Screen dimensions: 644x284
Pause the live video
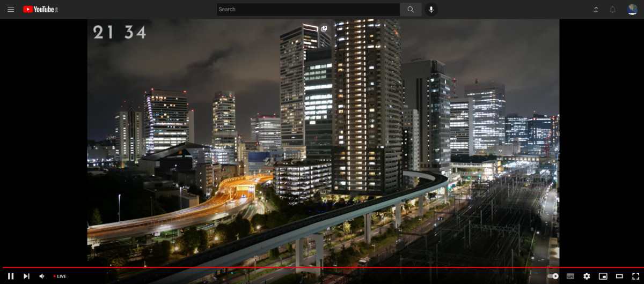11,276
